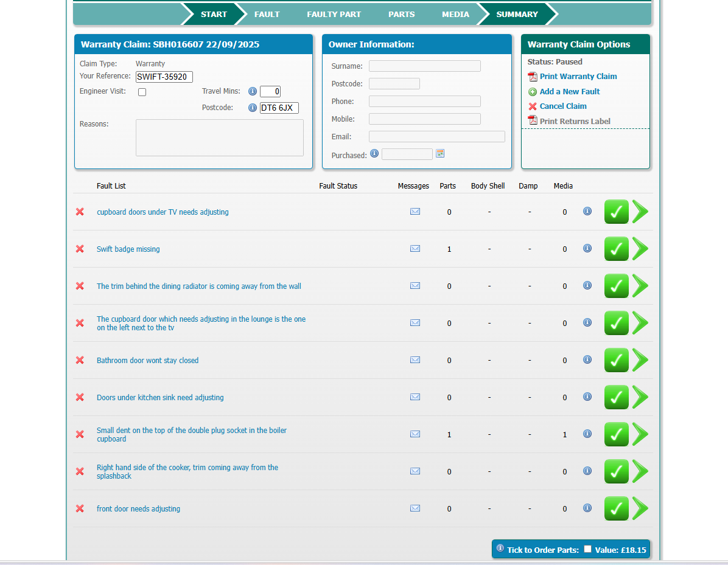Switch to the MEDIA step tab
The height and width of the screenshot is (565, 728).
455,14
